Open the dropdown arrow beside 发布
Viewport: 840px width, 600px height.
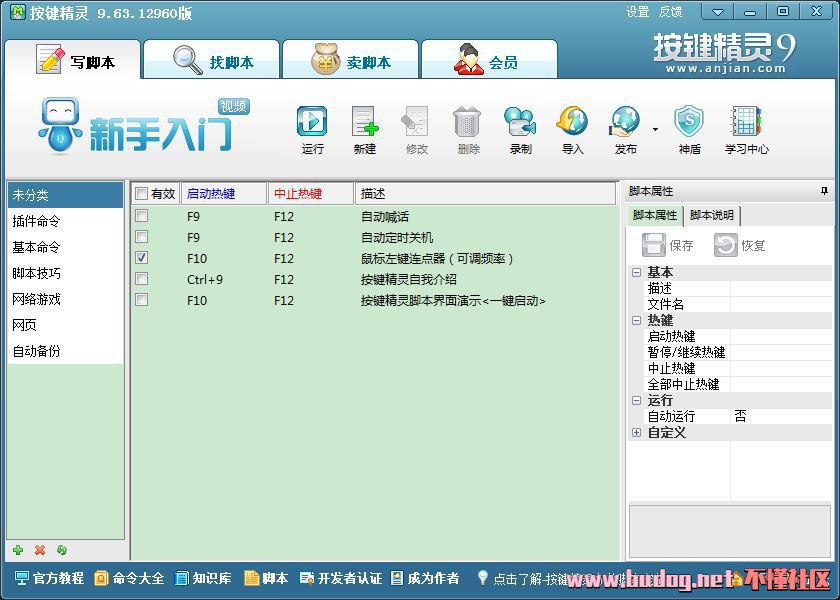(x=655, y=129)
